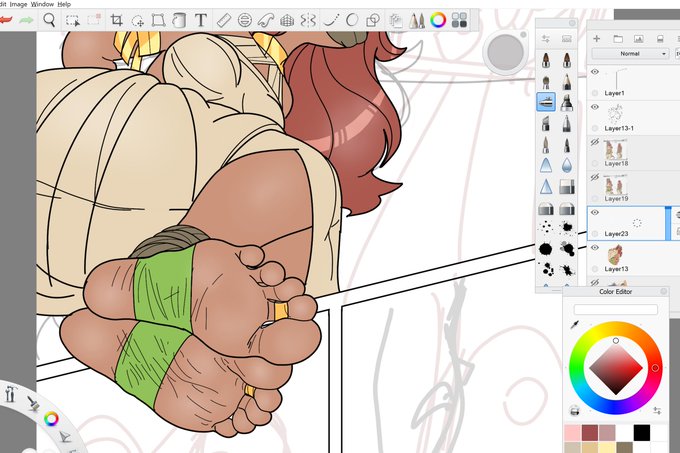Select the Zoom magnifier tool
Screen dimensions: 680x453
tap(49, 20)
